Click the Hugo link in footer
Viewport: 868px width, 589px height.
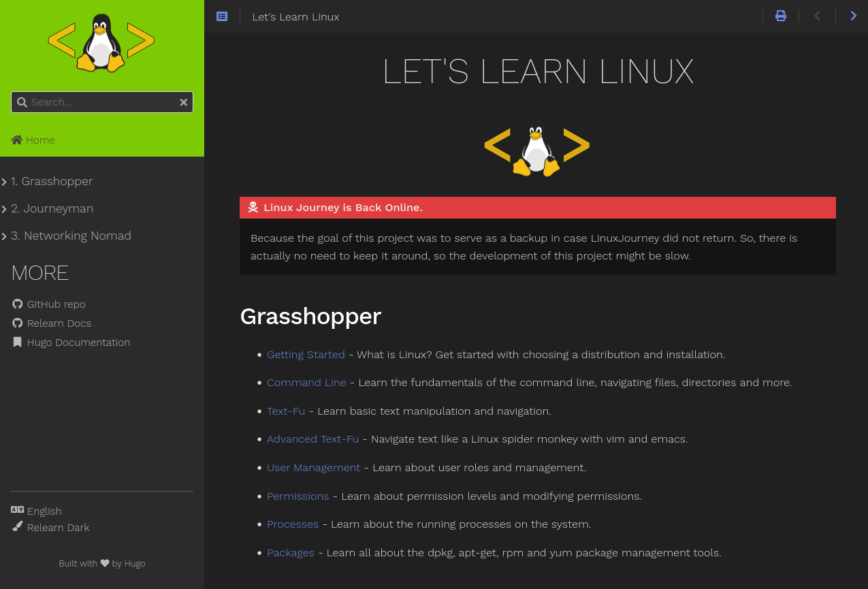(x=135, y=563)
